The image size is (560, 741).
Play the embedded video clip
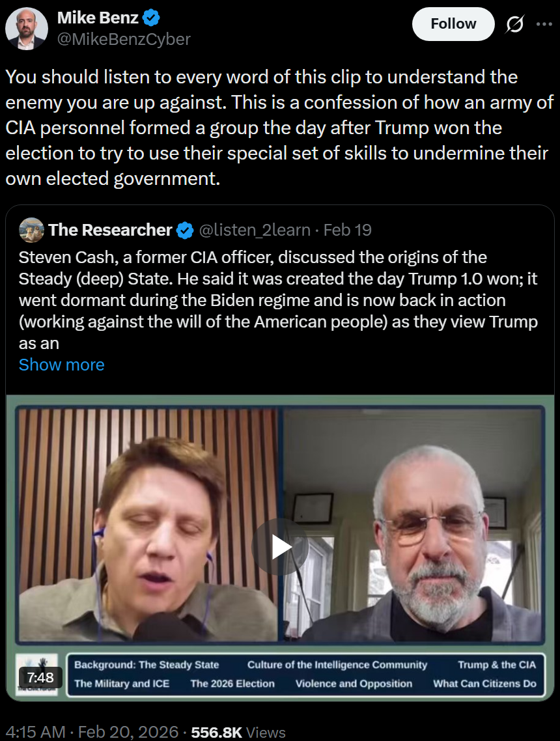pos(281,546)
